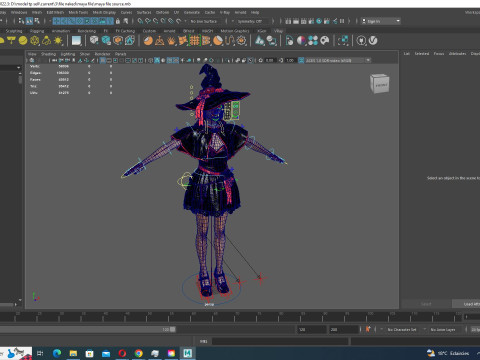Click the V-Ray shelf sphere light icon

(23, 41)
